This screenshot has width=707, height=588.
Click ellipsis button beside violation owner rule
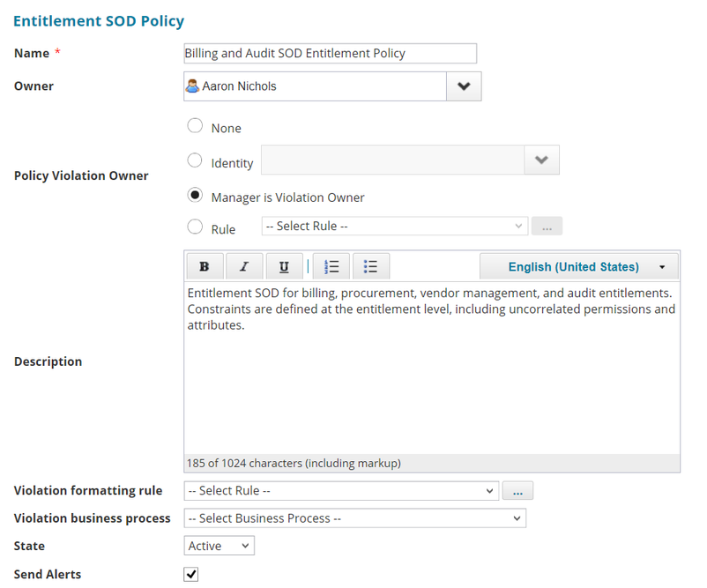click(x=547, y=226)
